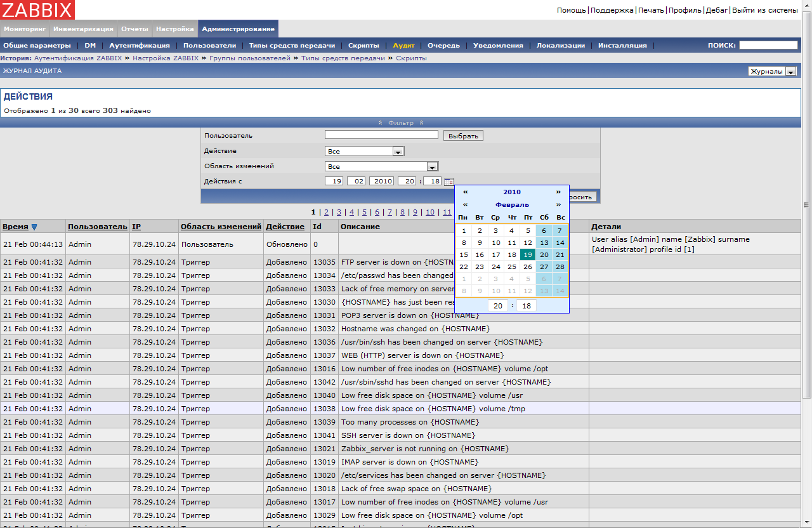Sort by the Действие column header
Image resolution: width=812 pixels, height=528 pixels.
click(285, 227)
